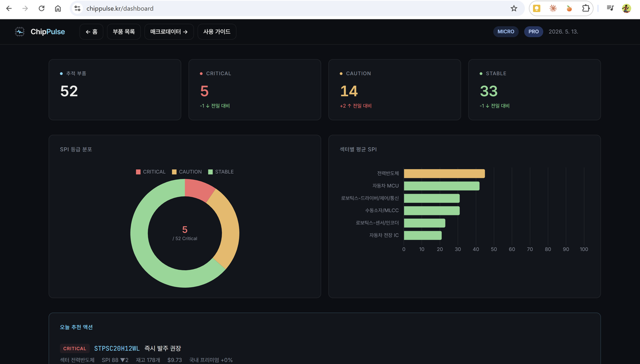Click the 수동소자/MLCC bar
Viewport: 640px width, 364px height.
[431, 211]
